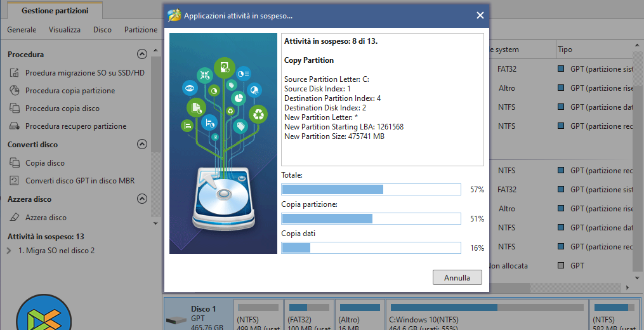Screen dimensions: 644x330
Task: Click the Copia disco icon under Converti disco
Action: tap(15, 162)
